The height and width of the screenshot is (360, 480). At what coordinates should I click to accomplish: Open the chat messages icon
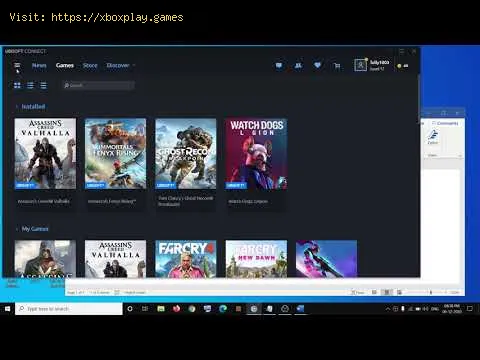[279, 65]
